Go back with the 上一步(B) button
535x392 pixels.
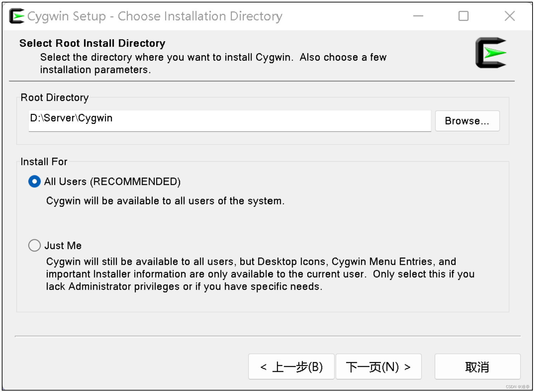(291, 367)
